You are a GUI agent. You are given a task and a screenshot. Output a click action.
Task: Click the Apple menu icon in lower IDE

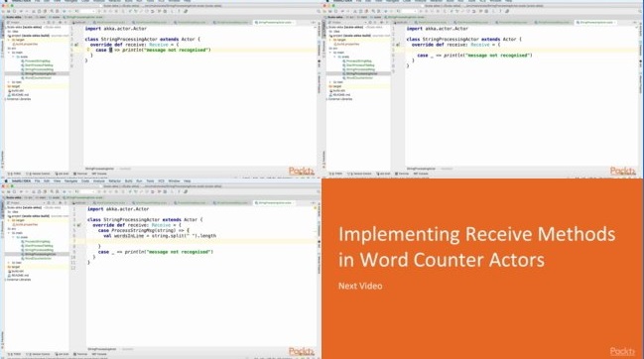7,180
